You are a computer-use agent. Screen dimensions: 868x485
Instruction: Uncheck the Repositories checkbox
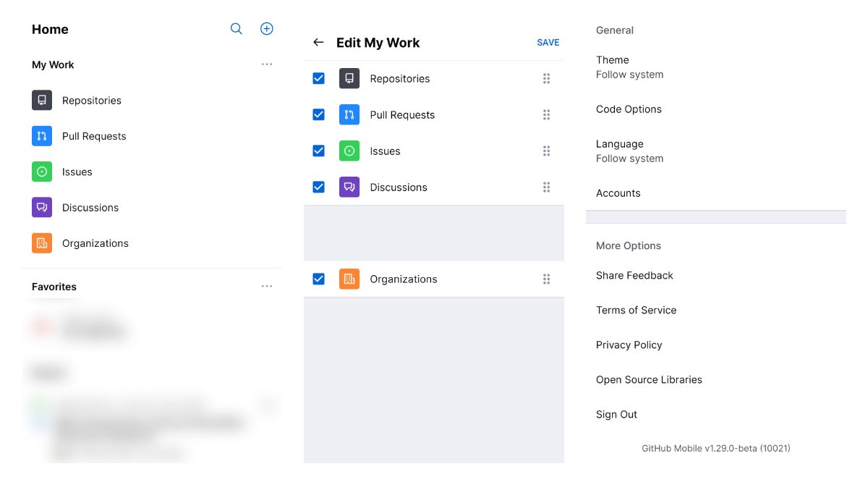318,78
